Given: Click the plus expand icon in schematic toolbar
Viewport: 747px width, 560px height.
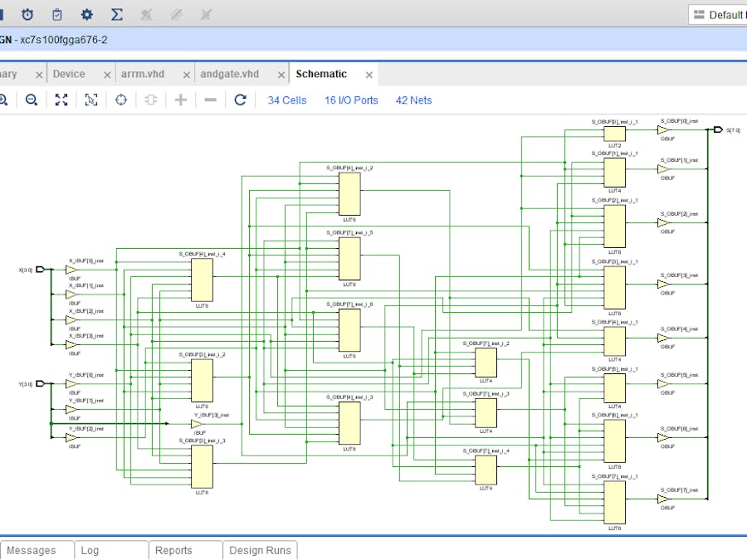Looking at the screenshot, I should [180, 100].
